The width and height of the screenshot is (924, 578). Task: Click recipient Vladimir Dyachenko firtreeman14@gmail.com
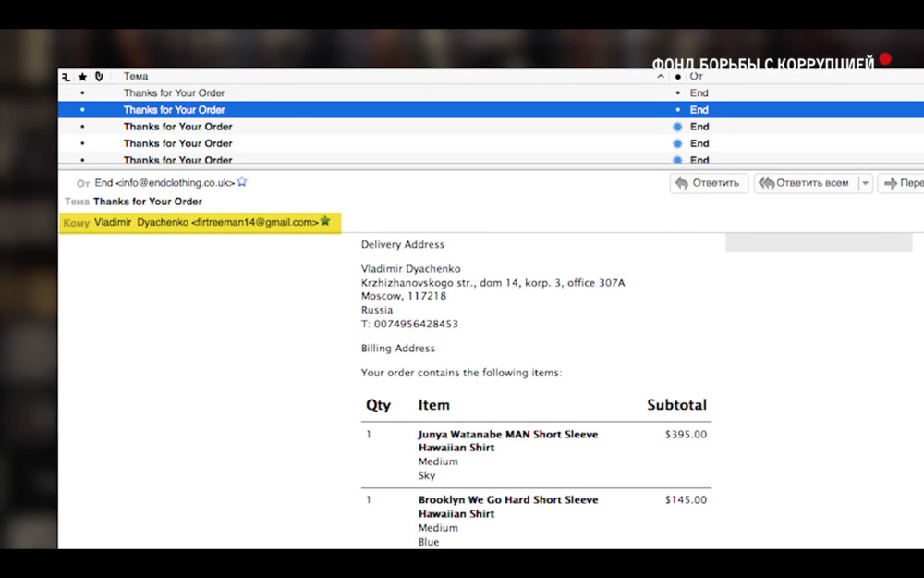pos(206,222)
